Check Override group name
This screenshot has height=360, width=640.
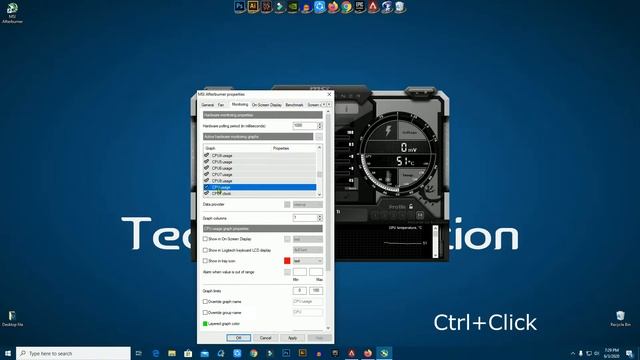tap(205, 313)
